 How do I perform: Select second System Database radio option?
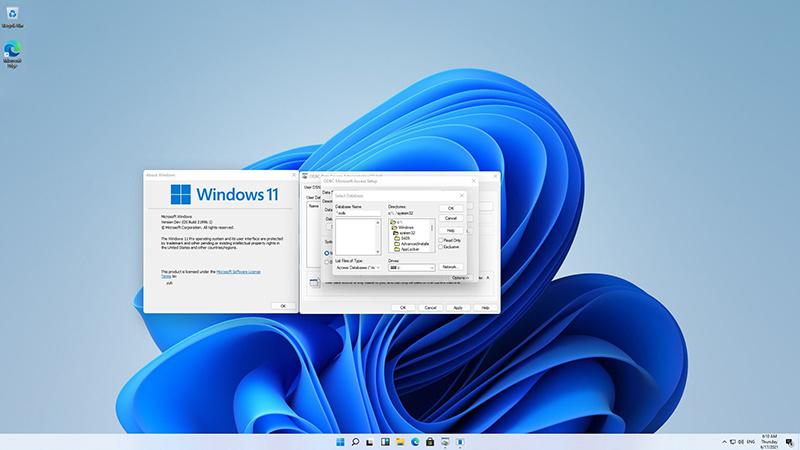pyautogui.click(x=327, y=262)
